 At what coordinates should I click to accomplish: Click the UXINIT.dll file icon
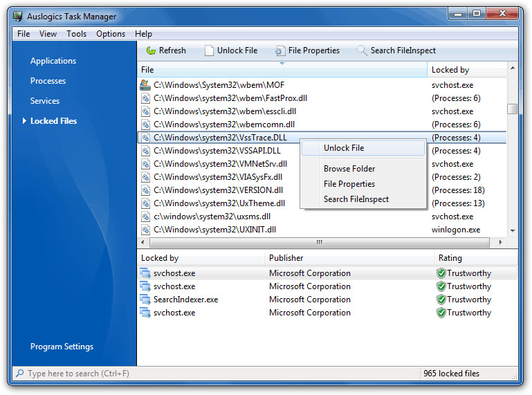(x=145, y=230)
